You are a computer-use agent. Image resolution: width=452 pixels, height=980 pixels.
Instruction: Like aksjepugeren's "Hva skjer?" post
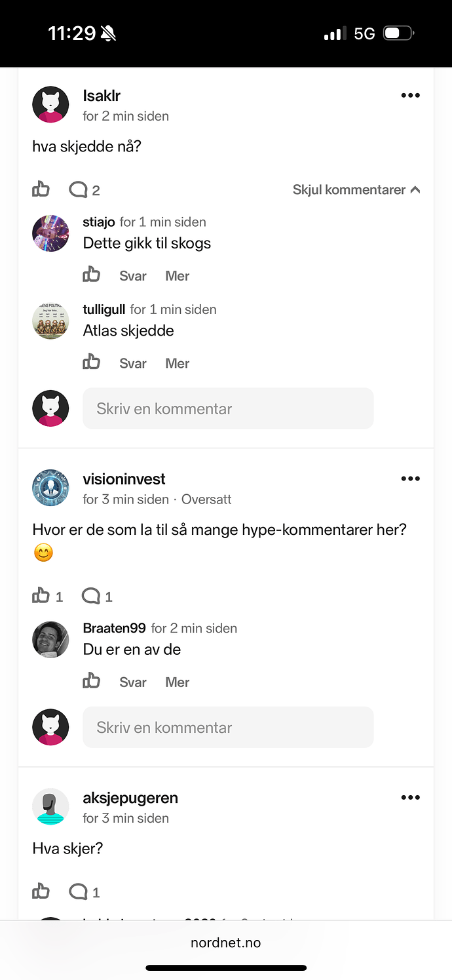(x=41, y=892)
